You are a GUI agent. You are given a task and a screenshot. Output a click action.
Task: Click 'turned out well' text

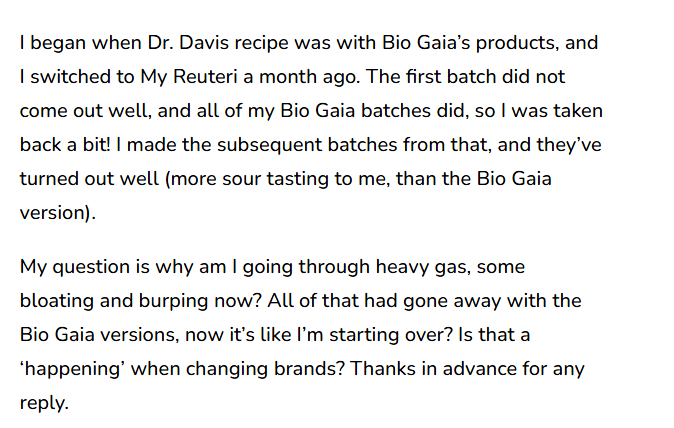89,179
